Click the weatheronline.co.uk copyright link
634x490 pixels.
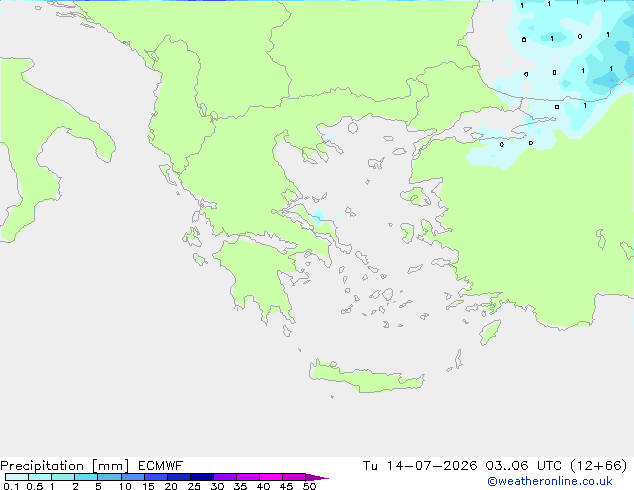[549, 481]
